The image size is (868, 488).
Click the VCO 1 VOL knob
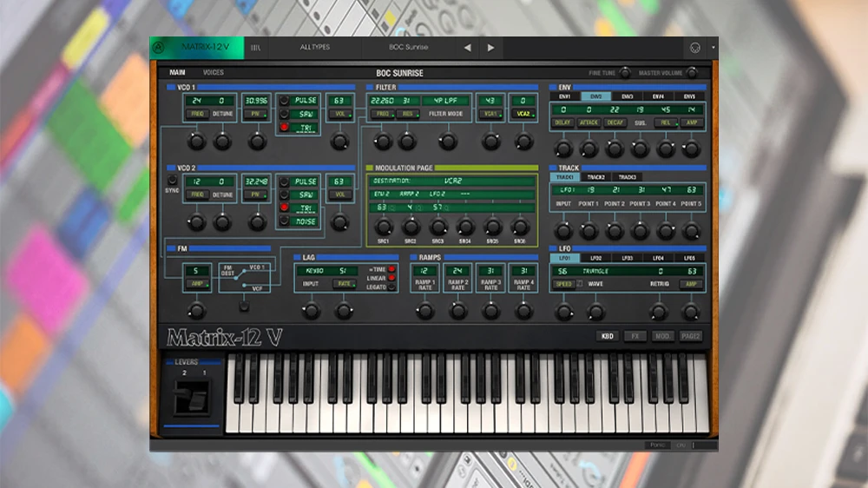click(x=340, y=142)
